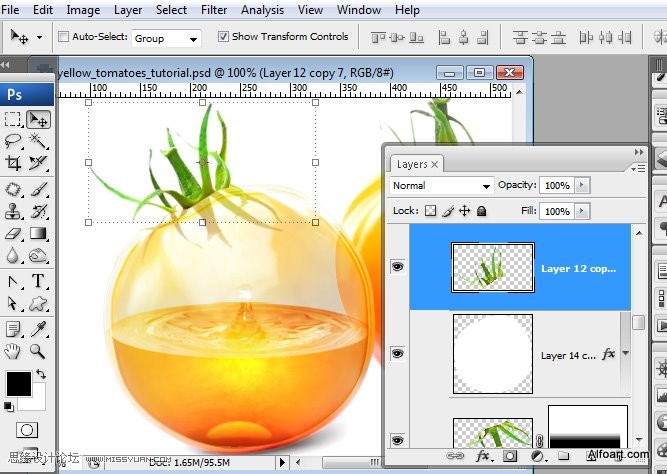Uncheck Show Transform Controls
The image size is (667, 474).
(x=222, y=37)
